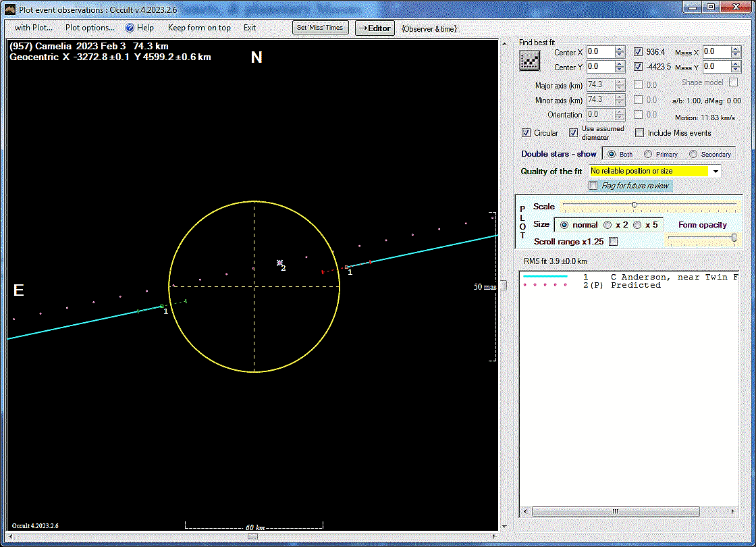Screen dimensions: 756x547
Task: Select plot size 'x 2' radio
Action: point(607,225)
